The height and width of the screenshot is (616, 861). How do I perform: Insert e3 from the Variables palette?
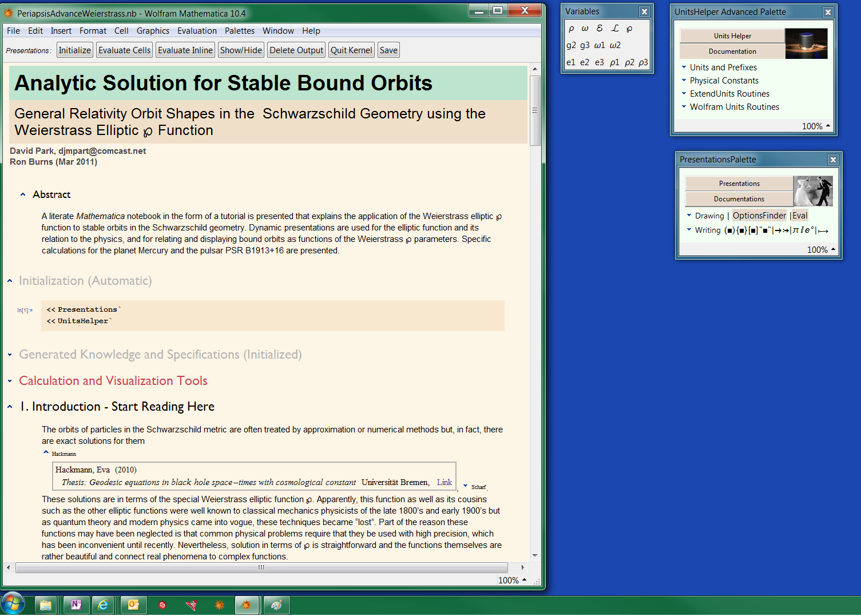point(600,62)
